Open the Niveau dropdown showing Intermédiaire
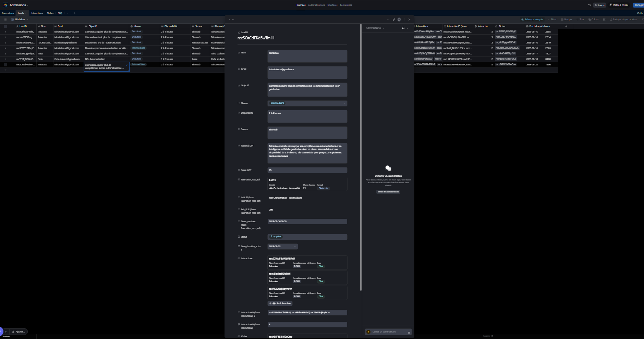This screenshot has height=339, width=644. pyautogui.click(x=307, y=103)
